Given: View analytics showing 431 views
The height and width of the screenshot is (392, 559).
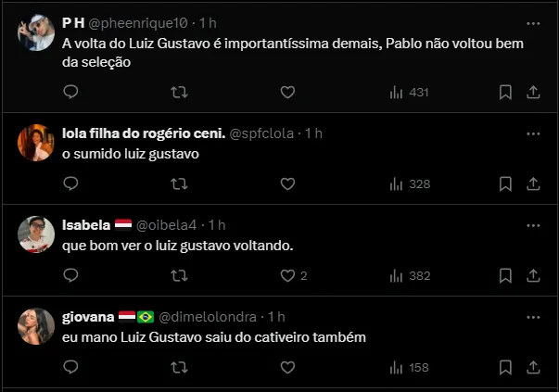Looking at the screenshot, I should (409, 92).
